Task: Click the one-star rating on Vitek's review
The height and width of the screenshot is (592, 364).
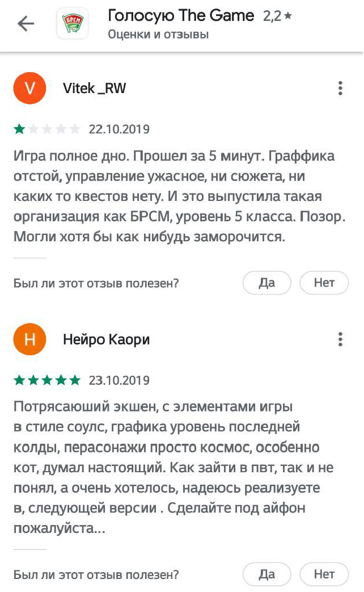Action: pos(47,129)
